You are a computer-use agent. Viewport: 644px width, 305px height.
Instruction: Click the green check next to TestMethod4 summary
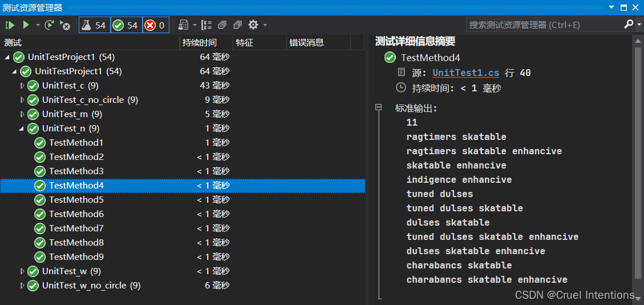tap(390, 58)
